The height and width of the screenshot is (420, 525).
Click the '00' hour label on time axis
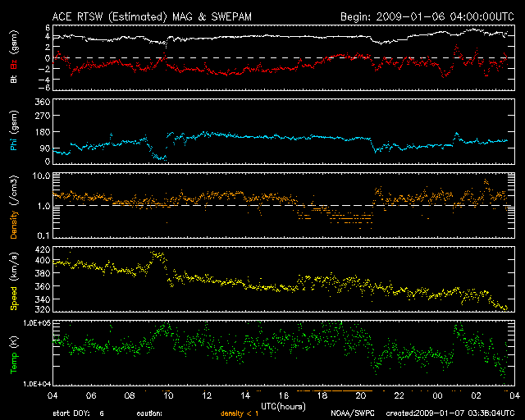coord(437,395)
